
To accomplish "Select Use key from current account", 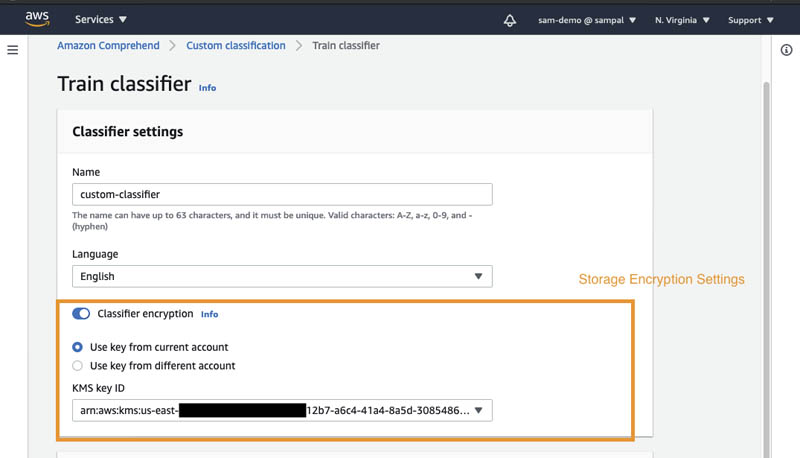I will tap(77, 347).
